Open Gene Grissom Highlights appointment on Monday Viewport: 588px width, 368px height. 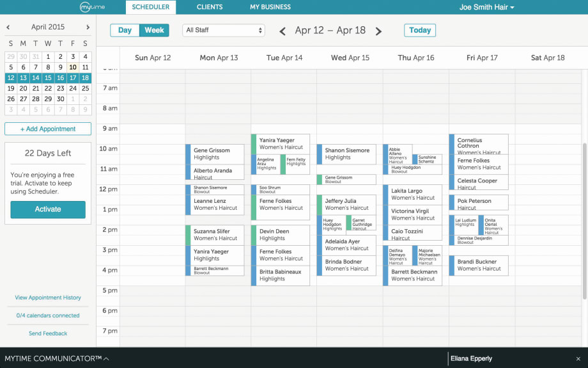(215, 154)
